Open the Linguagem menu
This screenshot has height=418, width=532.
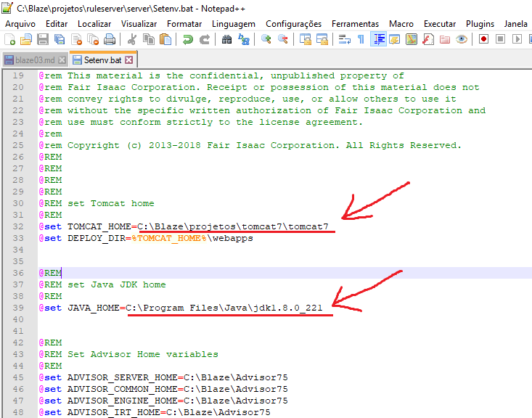[x=234, y=24]
